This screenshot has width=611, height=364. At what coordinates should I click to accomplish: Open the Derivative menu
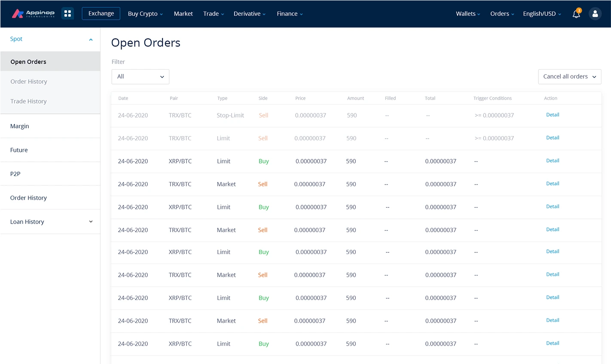[x=249, y=14]
